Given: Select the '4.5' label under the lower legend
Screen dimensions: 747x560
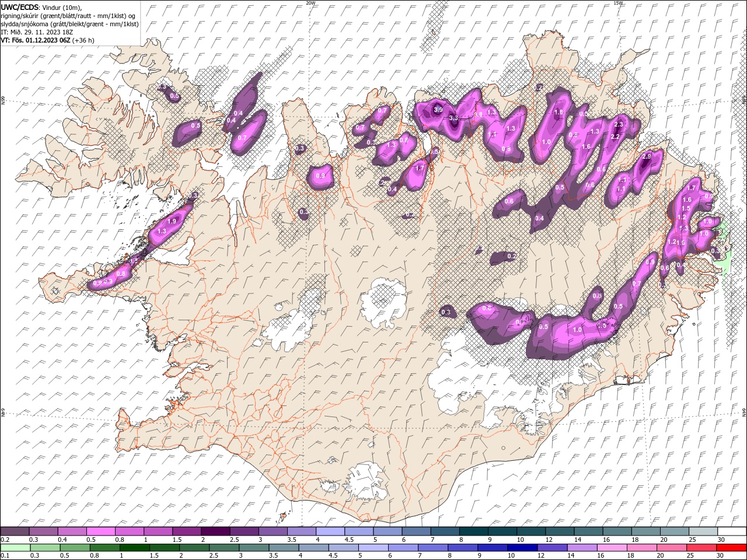Looking at the screenshot, I should pos(333,556).
